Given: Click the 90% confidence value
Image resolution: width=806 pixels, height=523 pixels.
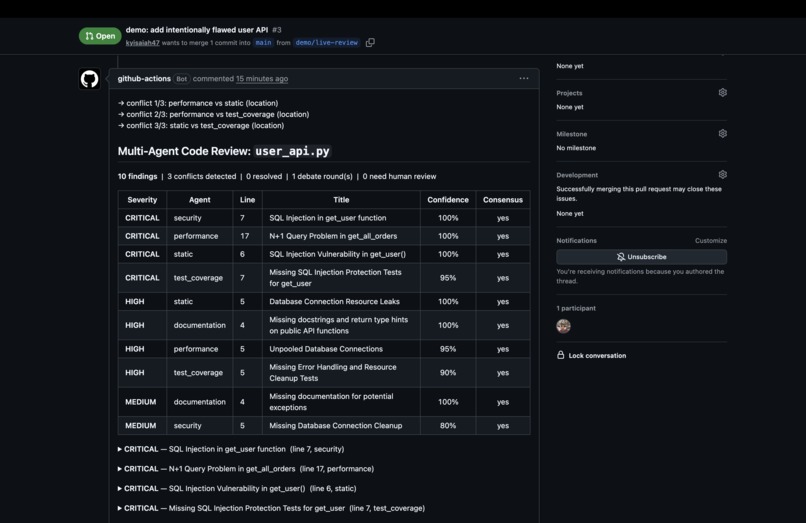Looking at the screenshot, I should 448,372.
